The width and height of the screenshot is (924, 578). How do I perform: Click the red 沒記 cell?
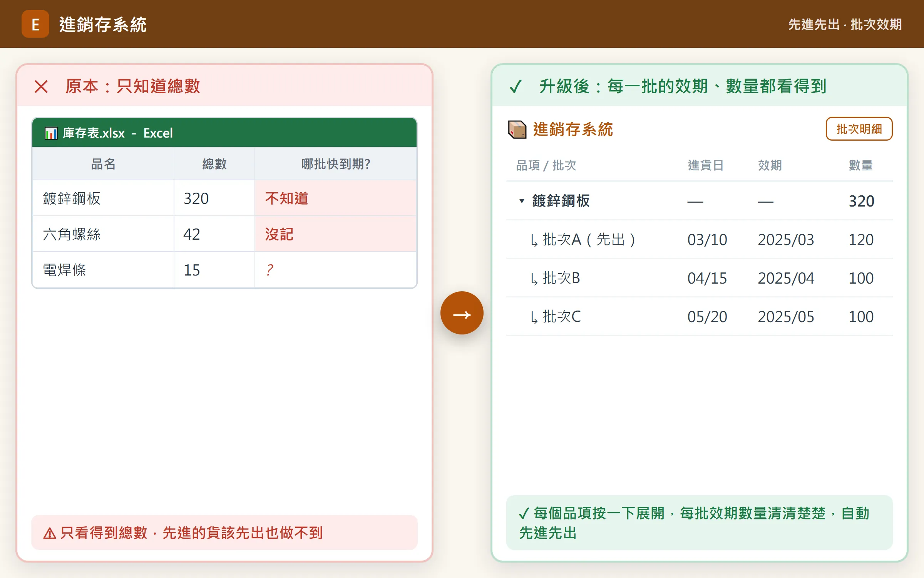pos(335,234)
